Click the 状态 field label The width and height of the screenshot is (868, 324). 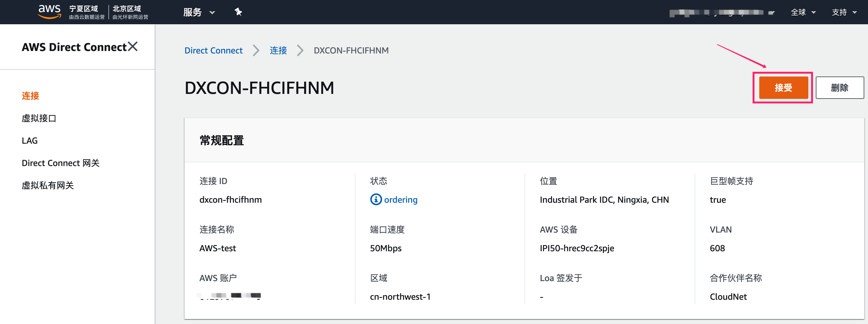(x=378, y=181)
